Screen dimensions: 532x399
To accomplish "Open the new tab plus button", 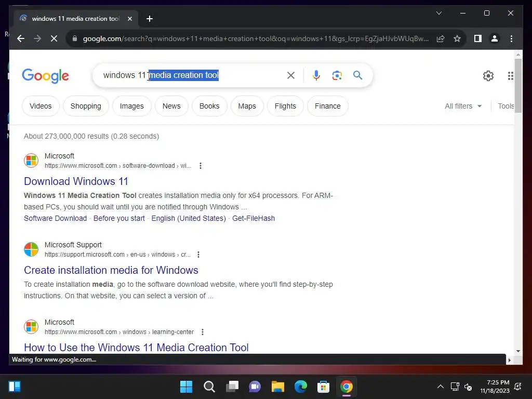I will pos(150,19).
